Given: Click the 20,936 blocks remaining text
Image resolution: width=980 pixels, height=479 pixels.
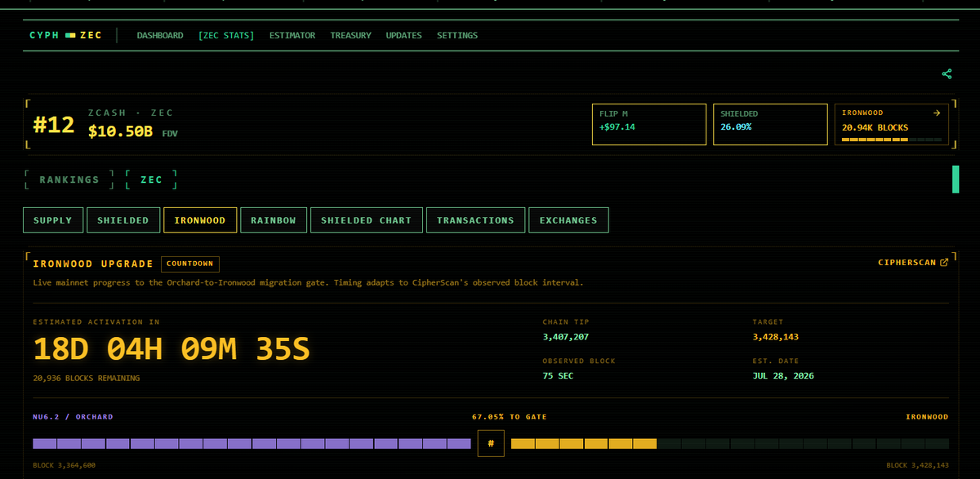Looking at the screenshot, I should pos(86,379).
